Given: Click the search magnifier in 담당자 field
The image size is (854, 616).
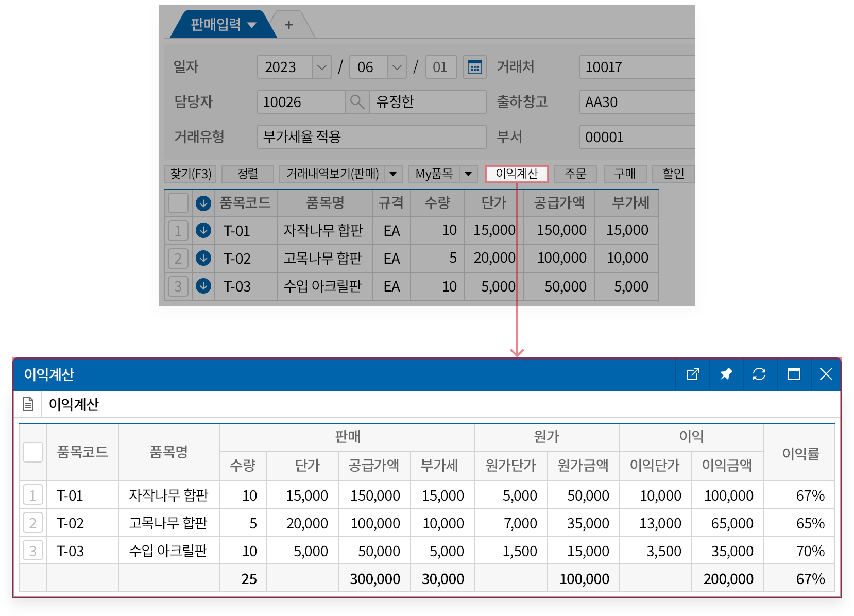Looking at the screenshot, I should click(357, 101).
